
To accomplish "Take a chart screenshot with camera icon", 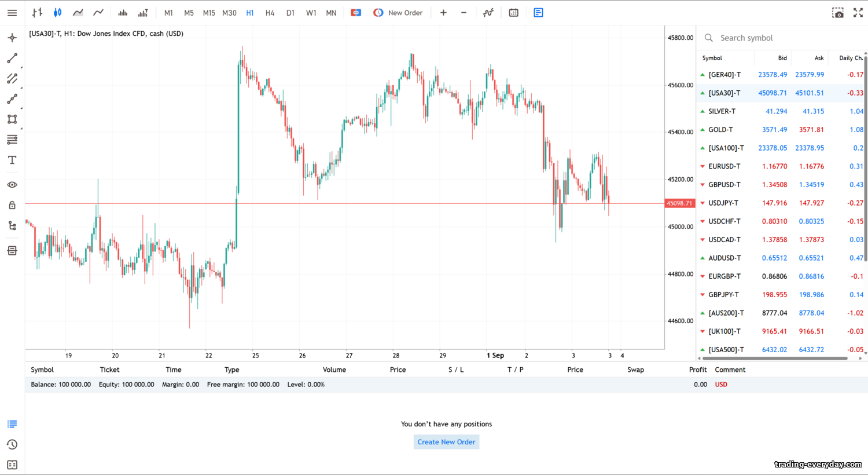I will pyautogui.click(x=837, y=13).
